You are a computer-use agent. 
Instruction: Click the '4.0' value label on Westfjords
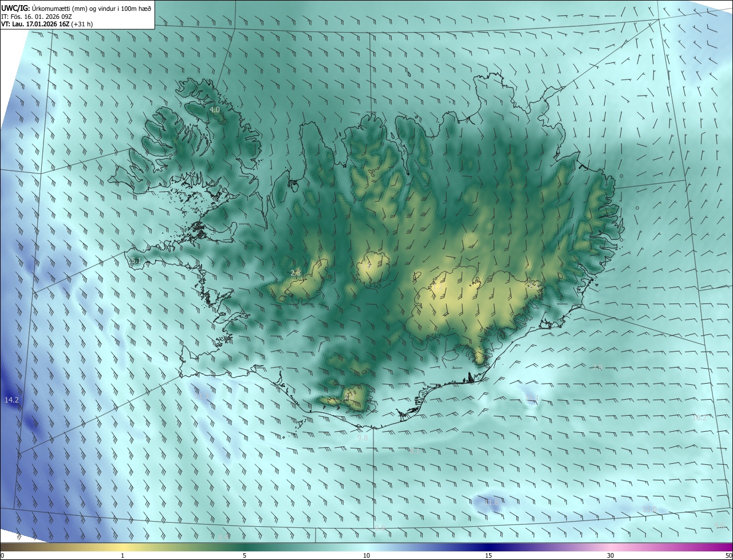[215, 109]
